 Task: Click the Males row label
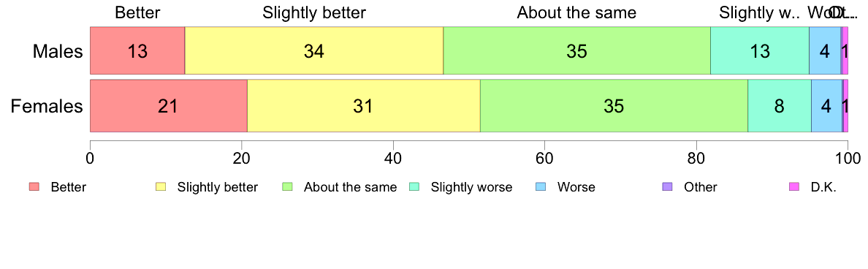pos(58,51)
